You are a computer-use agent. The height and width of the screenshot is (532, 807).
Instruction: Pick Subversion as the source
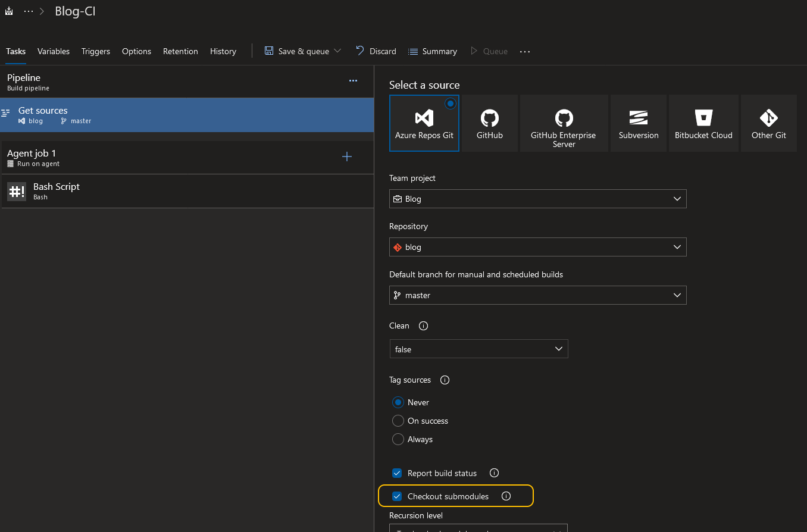click(x=638, y=123)
